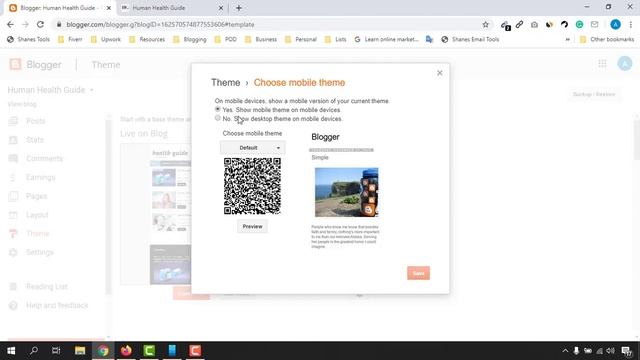Click the mobile preview landscape photo
Viewport: 640px width, 360px height.
click(x=347, y=192)
